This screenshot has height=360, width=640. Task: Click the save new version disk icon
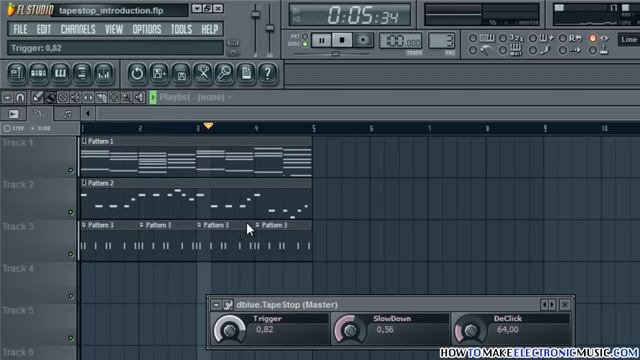(159, 73)
